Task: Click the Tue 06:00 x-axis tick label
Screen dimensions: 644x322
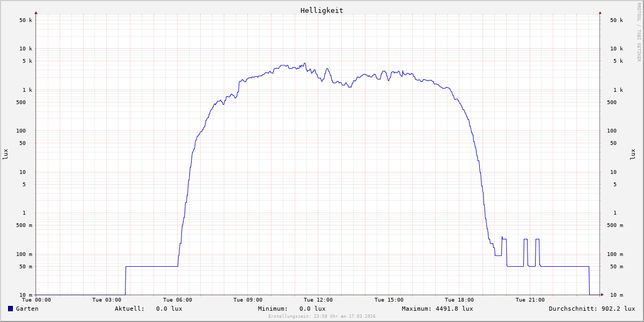Action: [177, 300]
